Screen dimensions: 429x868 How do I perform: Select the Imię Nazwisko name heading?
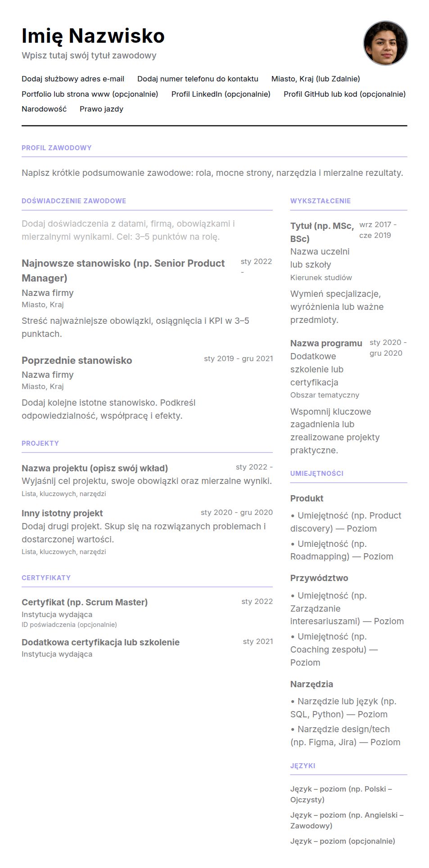point(93,36)
